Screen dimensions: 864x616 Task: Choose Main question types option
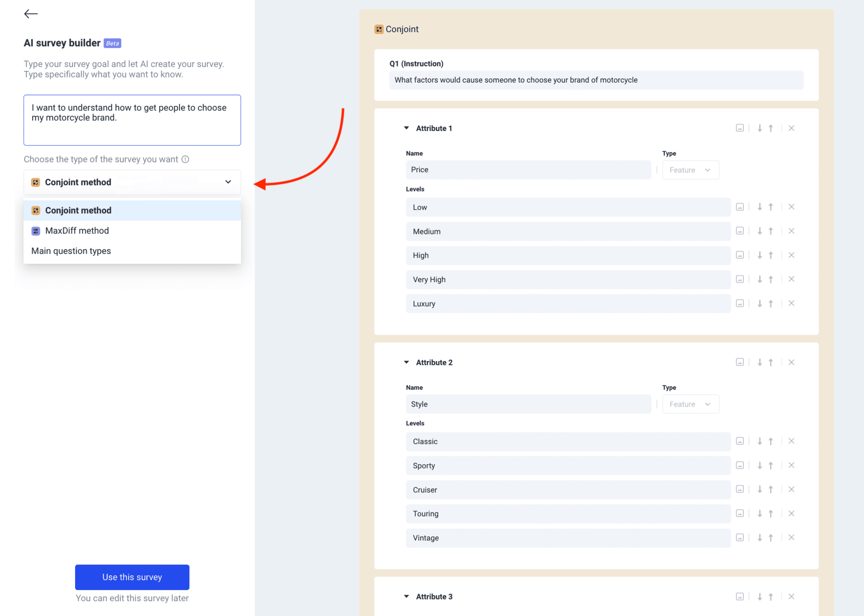tap(71, 251)
